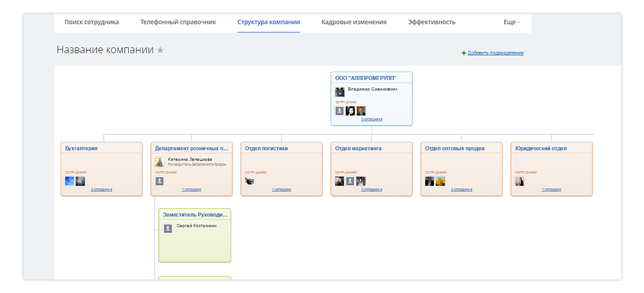Go to Кадровые изменения tab
644x293 pixels.
coord(354,22)
